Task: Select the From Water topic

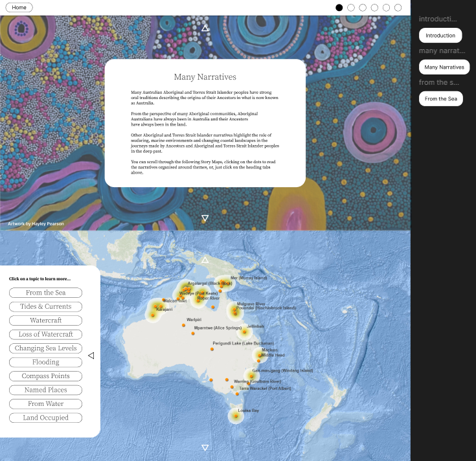Action: pos(45,403)
